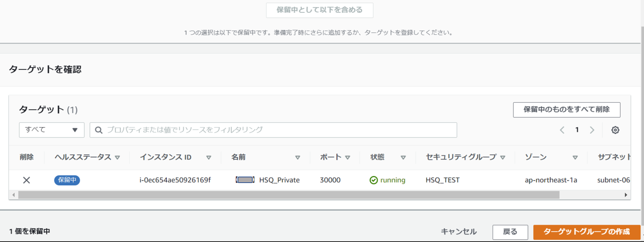Click the running state text
Viewport: 644px width, 242px height.
pos(393,180)
